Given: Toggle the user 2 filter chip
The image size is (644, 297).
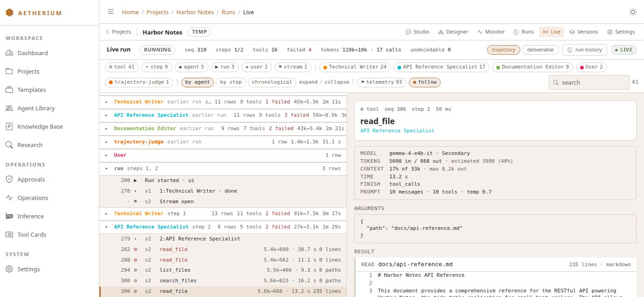Looking at the screenshot, I should pos(257,67).
